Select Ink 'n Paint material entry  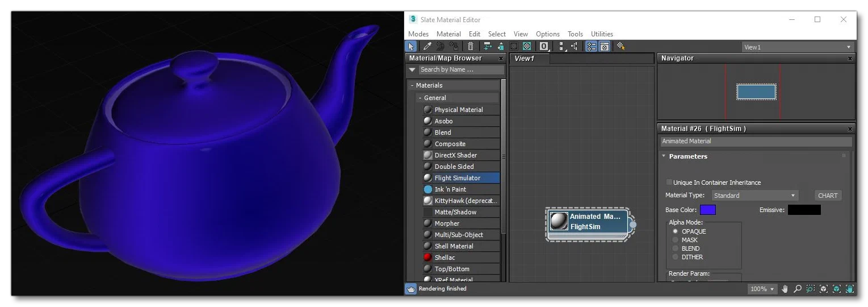tap(461, 189)
